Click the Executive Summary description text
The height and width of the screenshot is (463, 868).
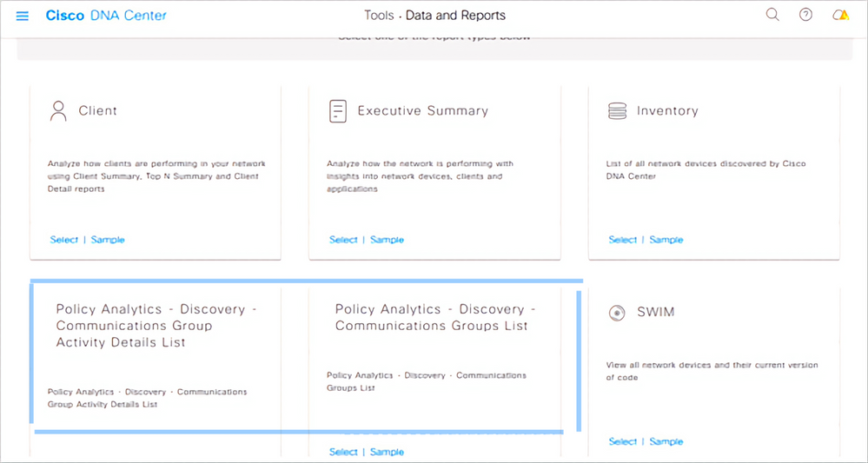(x=421, y=176)
